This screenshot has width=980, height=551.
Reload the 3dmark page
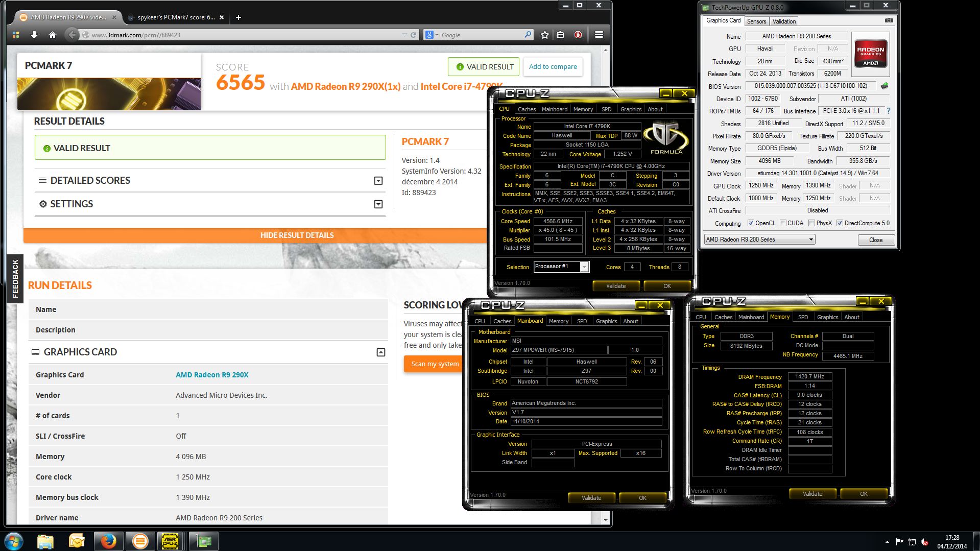(414, 35)
